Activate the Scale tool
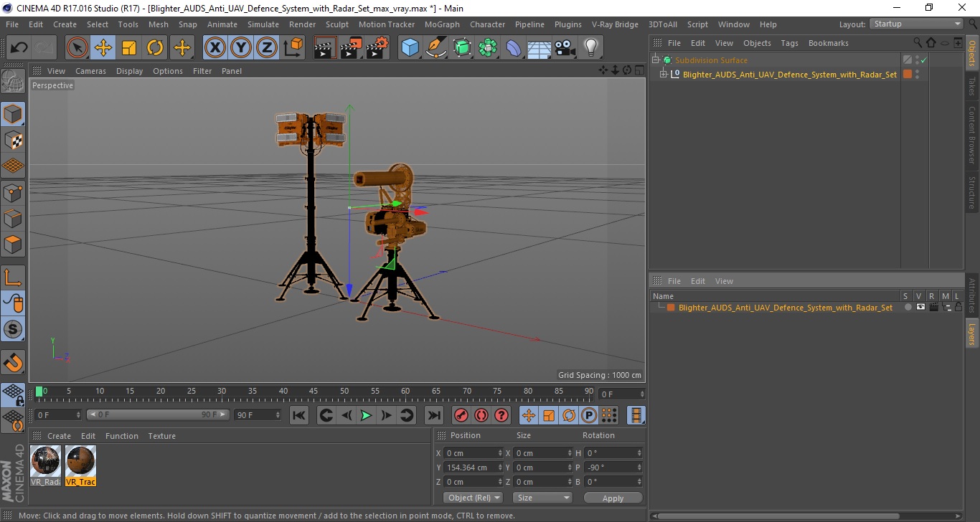Screen dimensions: 980x522 click(x=129, y=48)
